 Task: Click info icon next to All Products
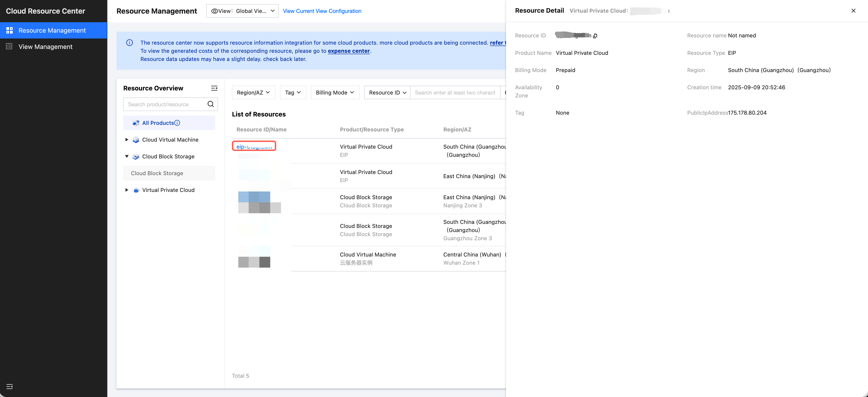(177, 123)
